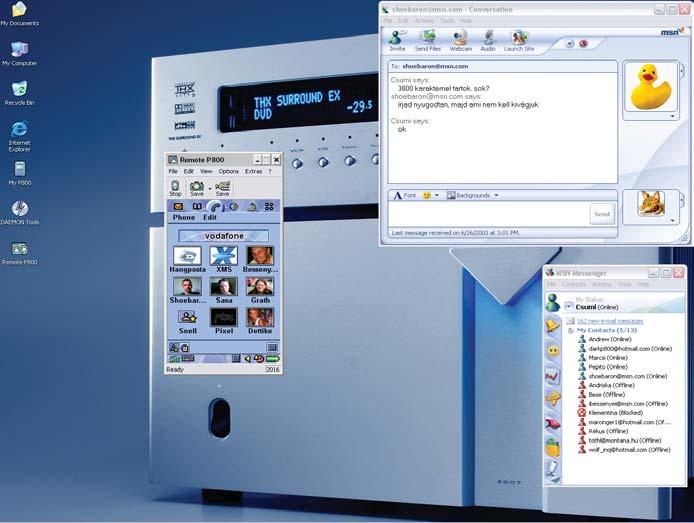The image size is (694, 523).
Task: Open the Font formatting option
Action: 405,195
